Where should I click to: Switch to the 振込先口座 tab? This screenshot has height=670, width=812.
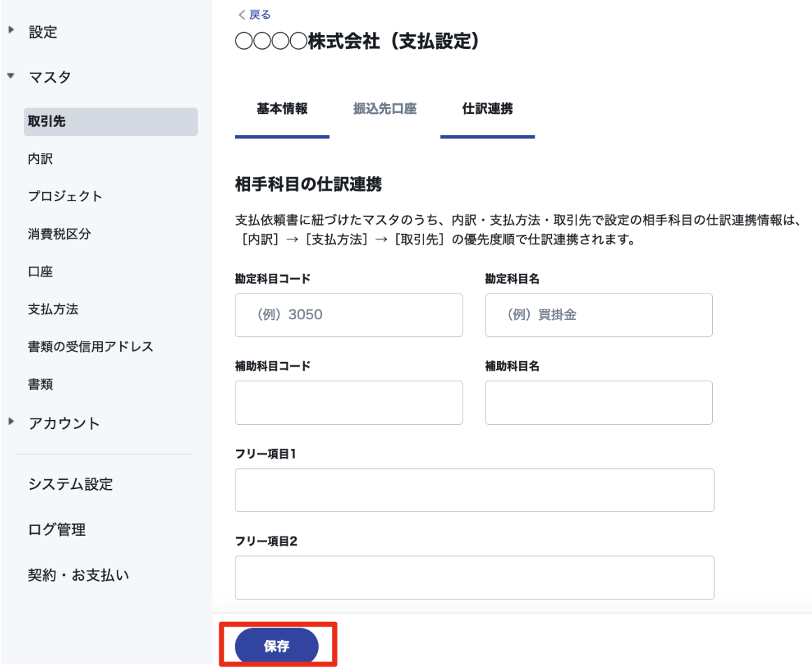[385, 109]
